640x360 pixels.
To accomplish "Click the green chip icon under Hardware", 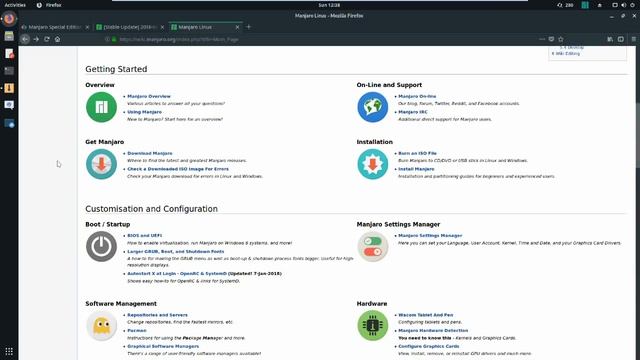I will pyautogui.click(x=372, y=326).
